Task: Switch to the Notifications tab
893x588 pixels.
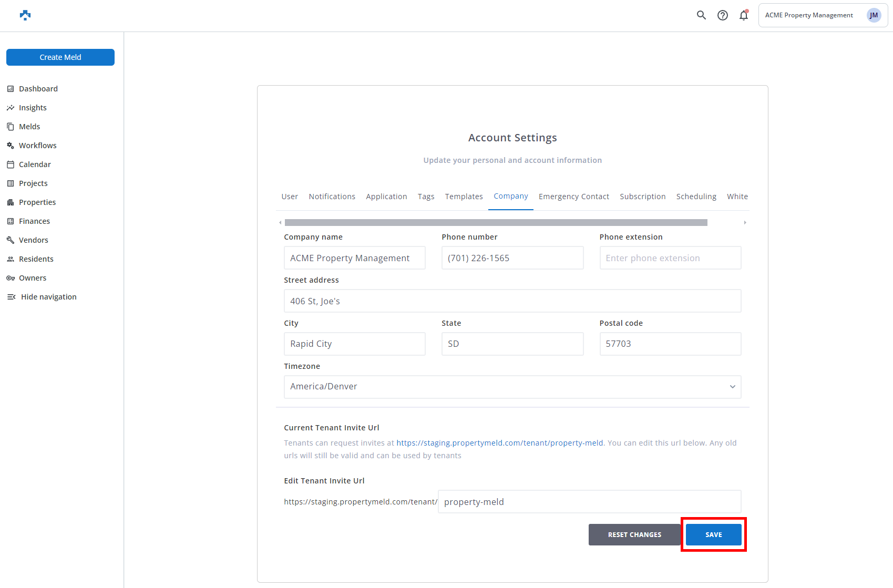Action: 332,197
